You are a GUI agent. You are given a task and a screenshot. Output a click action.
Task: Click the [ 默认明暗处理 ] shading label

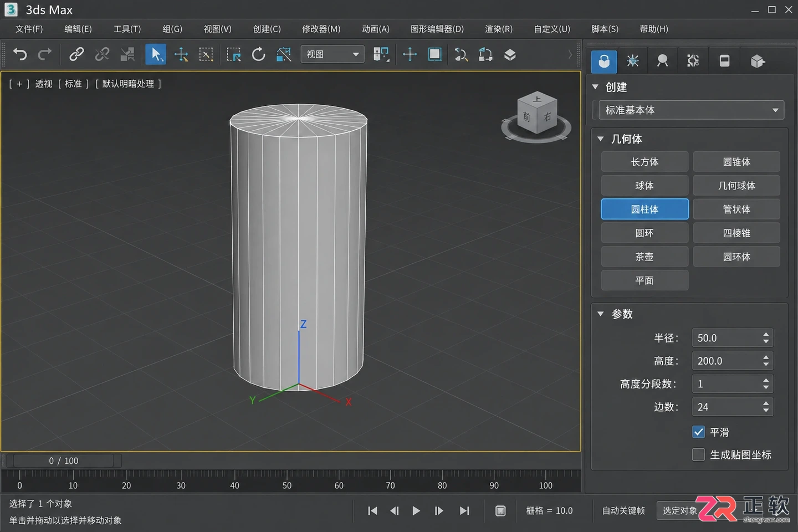click(129, 84)
